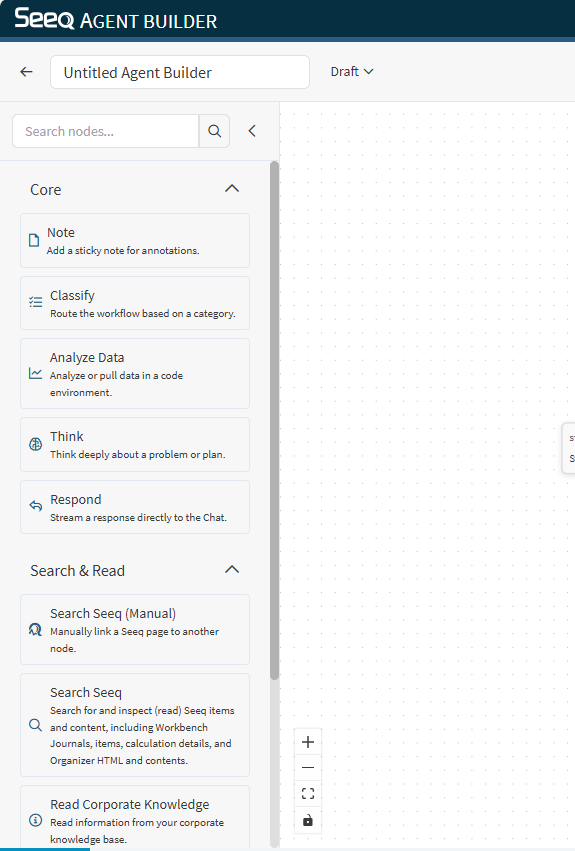Collapse the Search & Read section
Screen dimensions: 575x851
click(x=232, y=570)
